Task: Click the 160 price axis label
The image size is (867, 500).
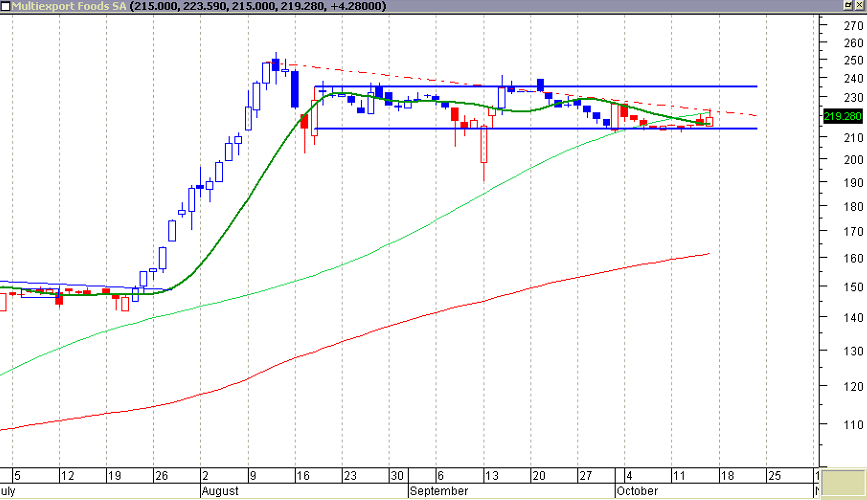Action: point(854,258)
